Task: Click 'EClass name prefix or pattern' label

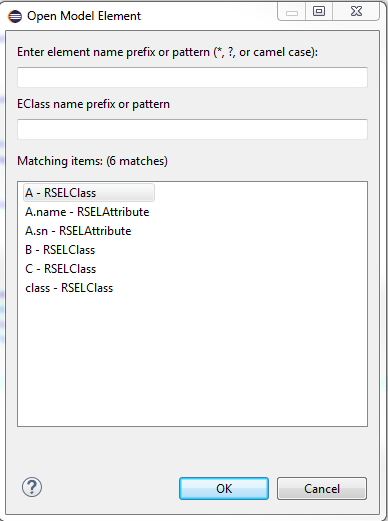Action: (x=93, y=104)
